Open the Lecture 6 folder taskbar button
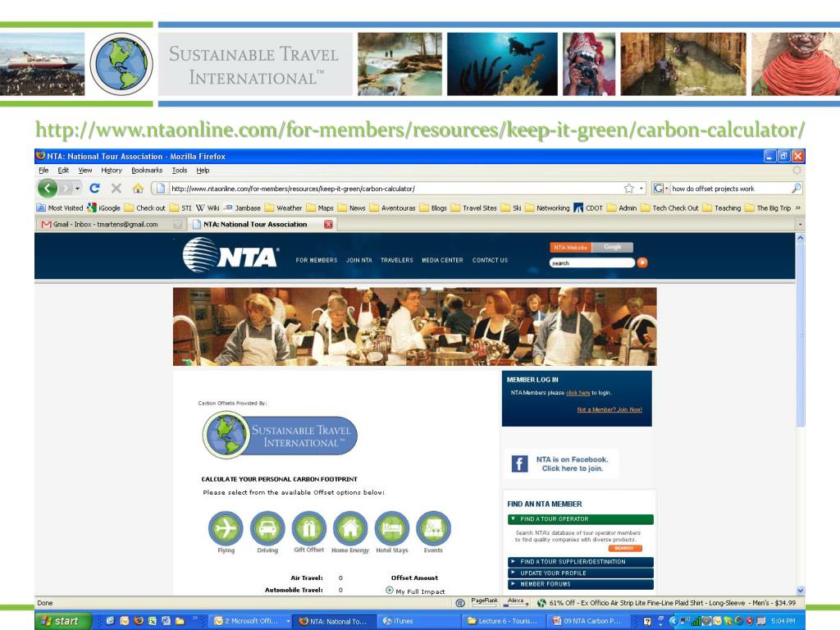 click(x=503, y=621)
